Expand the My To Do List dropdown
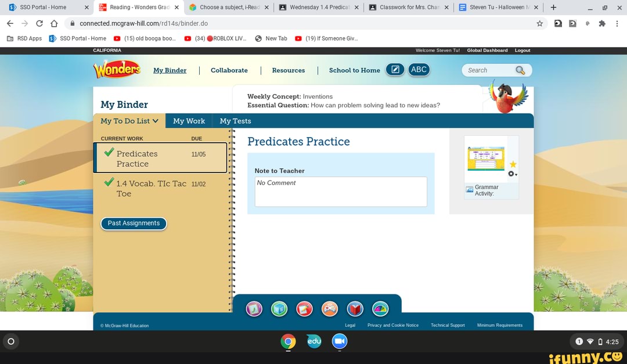The width and height of the screenshot is (627, 364). (129, 121)
